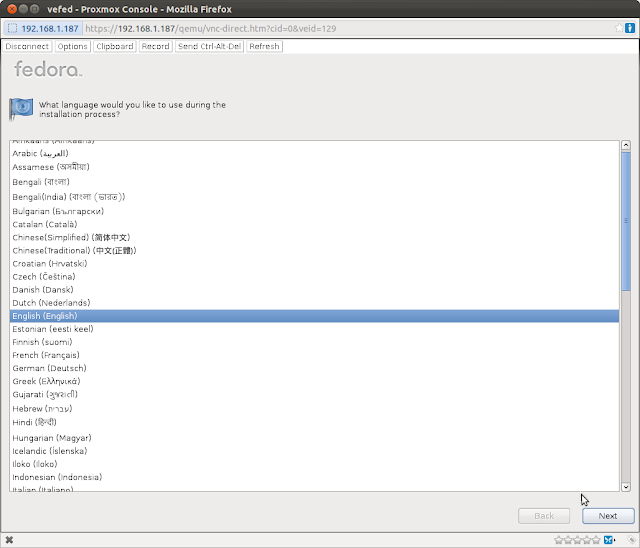This screenshot has width=640, height=548.
Task: Select French (Français)
Action: pyautogui.click(x=314, y=355)
